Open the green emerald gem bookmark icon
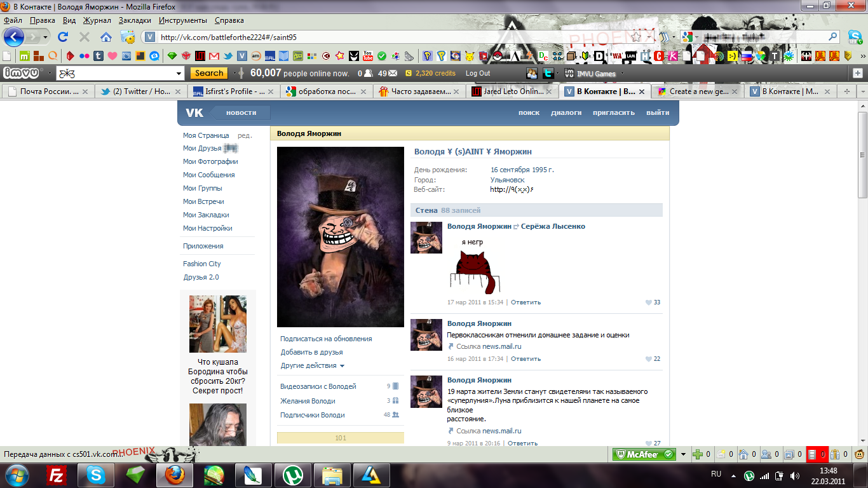The height and width of the screenshot is (488, 868). (172, 56)
